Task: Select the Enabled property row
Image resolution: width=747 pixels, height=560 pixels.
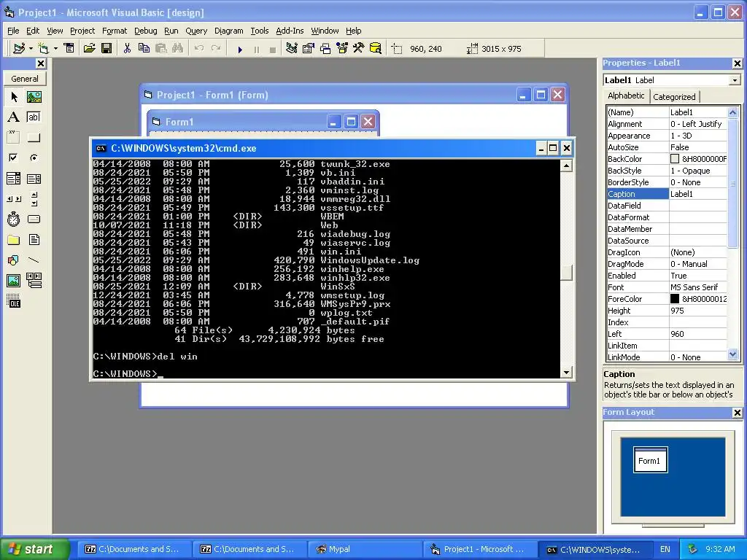Action: [x=667, y=276]
